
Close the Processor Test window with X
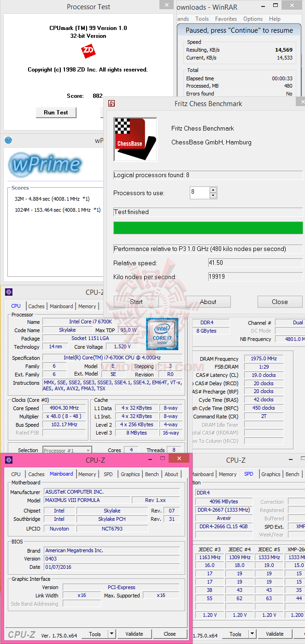[167, 5]
